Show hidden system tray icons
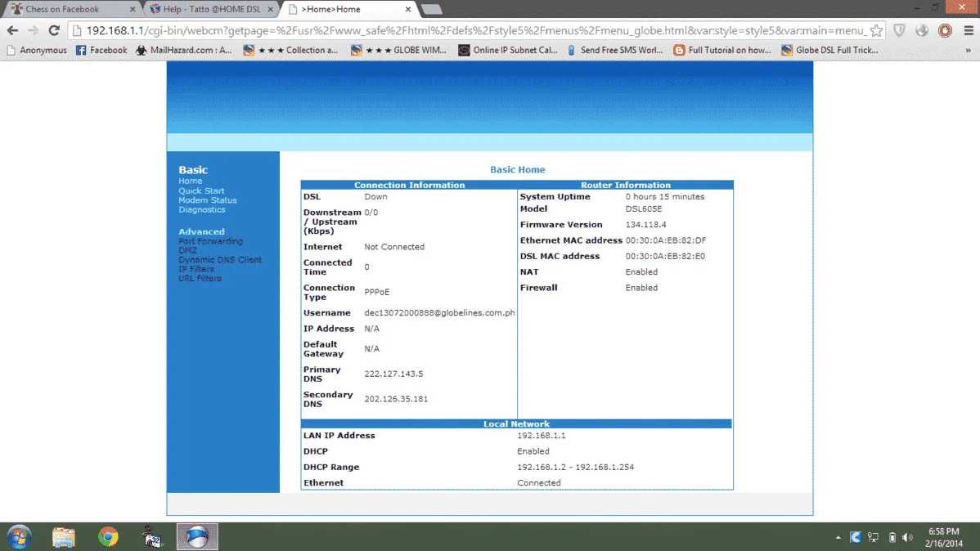Screen dimensions: 980x551 [x=838, y=537]
